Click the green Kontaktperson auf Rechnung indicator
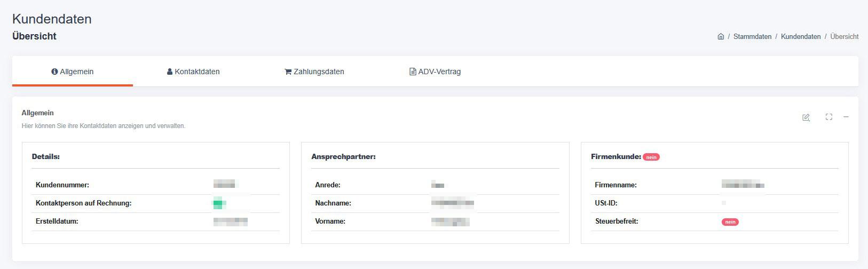Viewport: 868px width, 269px height. (x=219, y=203)
